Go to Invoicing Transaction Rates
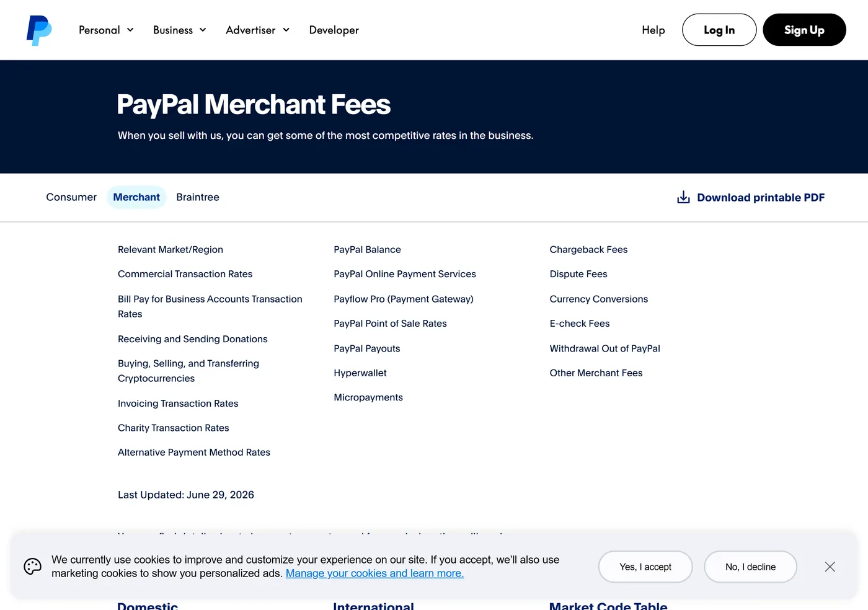Screen dimensions: 868x610 [x=178, y=404]
